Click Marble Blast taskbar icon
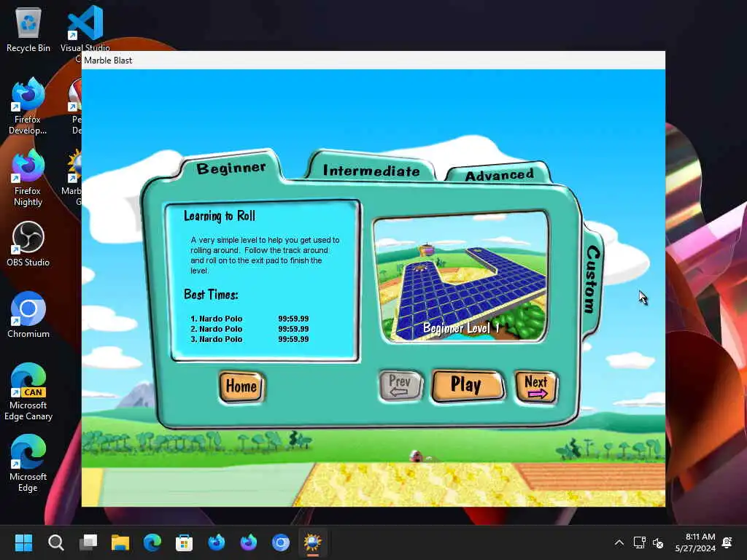This screenshot has height=560, width=747. coord(312,542)
